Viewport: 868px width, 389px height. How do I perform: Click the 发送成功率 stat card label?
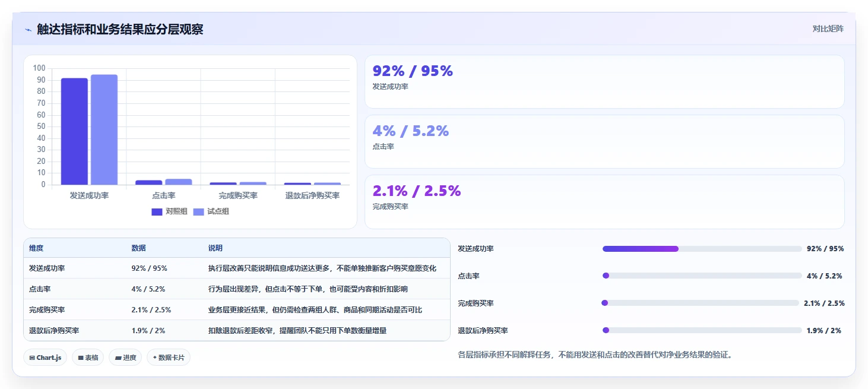[390, 87]
